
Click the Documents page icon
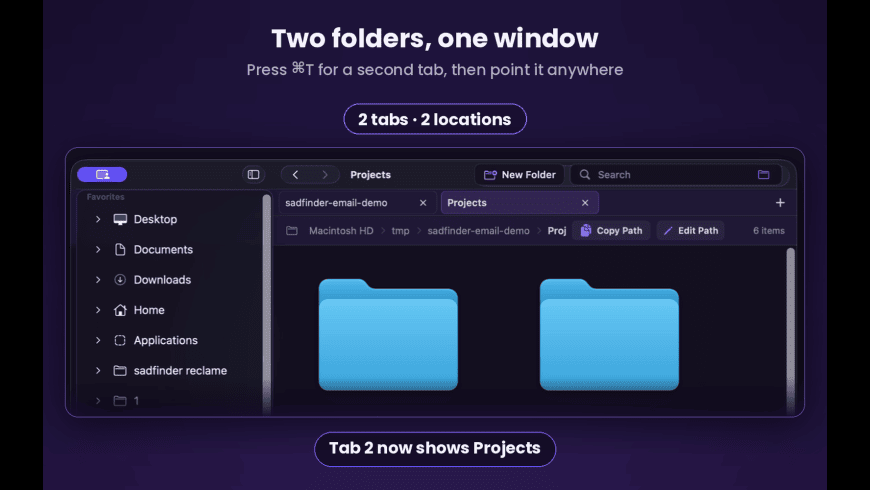click(120, 250)
